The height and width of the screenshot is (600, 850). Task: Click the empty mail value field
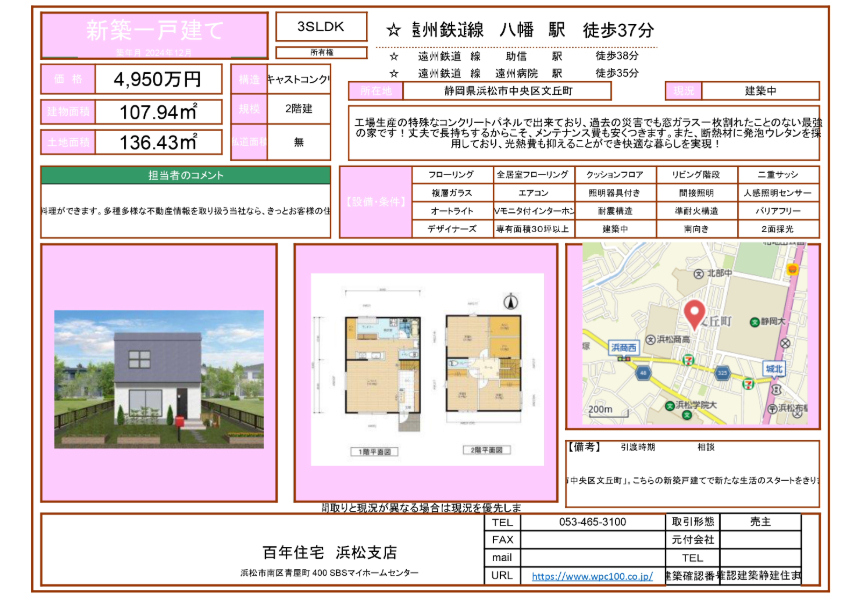tap(593, 558)
